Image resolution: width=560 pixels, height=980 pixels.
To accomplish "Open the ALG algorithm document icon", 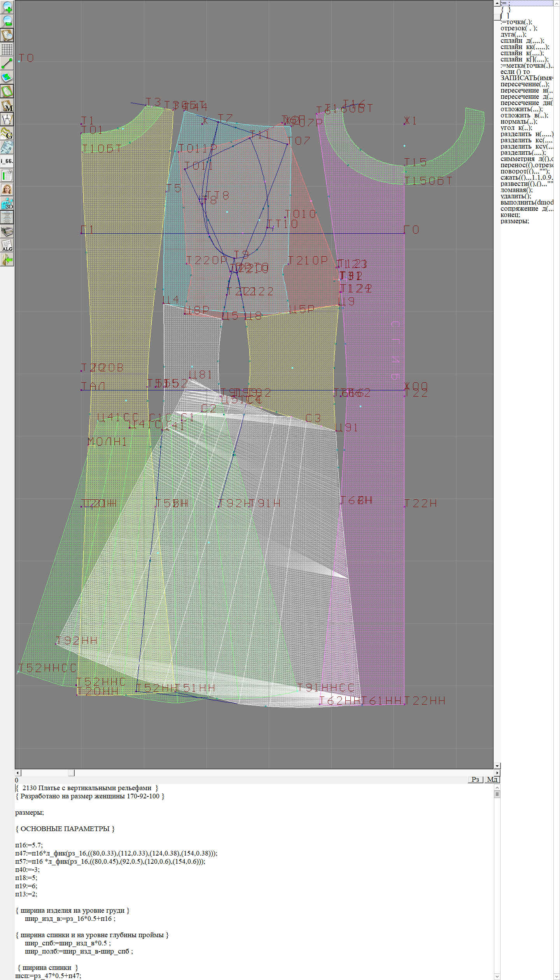I will (7, 245).
